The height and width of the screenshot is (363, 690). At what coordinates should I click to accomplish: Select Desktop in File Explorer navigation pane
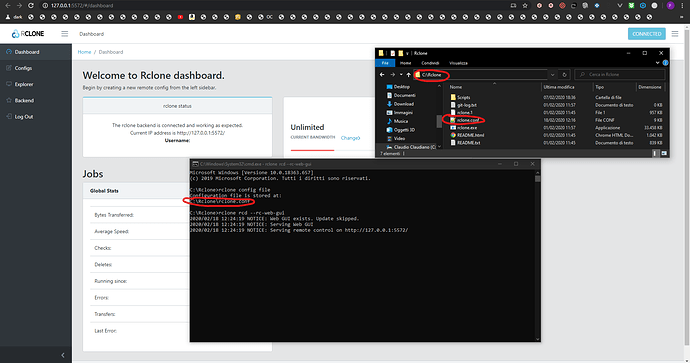398,87
